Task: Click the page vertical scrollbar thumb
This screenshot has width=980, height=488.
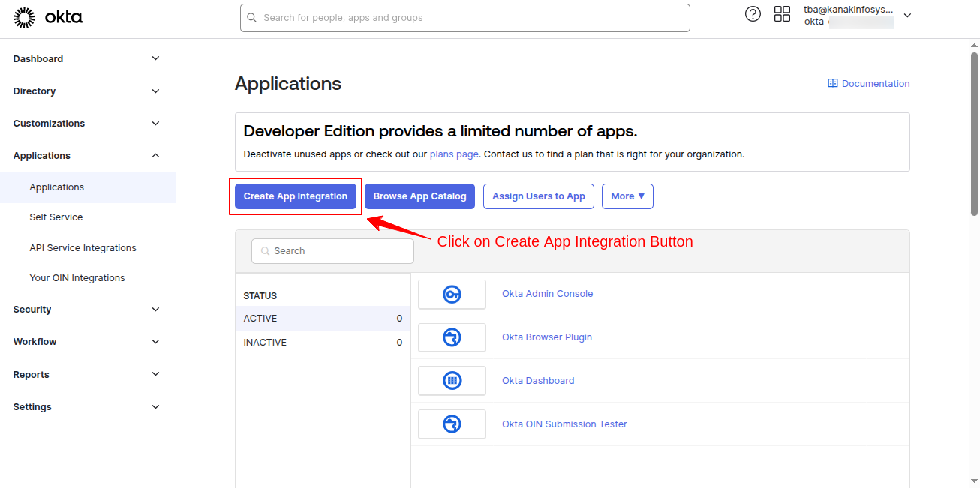Action: [x=974, y=135]
